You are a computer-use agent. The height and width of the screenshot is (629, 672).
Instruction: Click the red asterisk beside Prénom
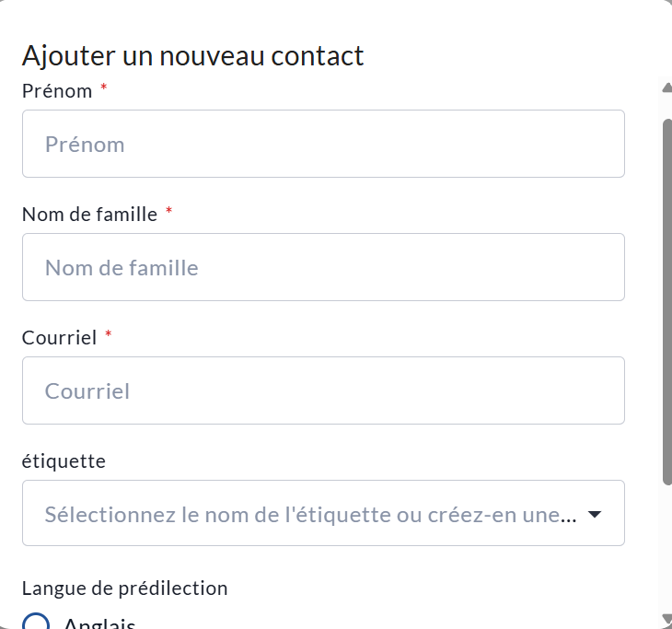pyautogui.click(x=104, y=89)
